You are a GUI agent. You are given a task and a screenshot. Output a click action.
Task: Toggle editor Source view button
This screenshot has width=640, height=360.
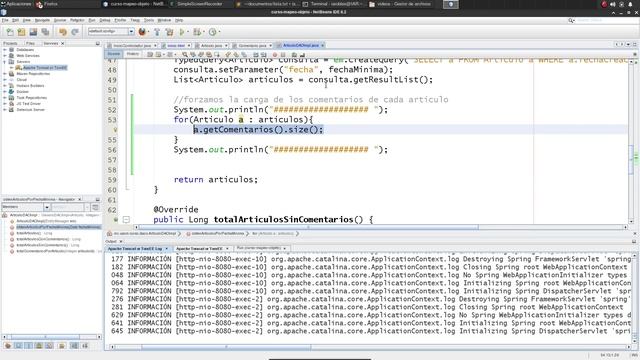pyautogui.click(x=114, y=54)
